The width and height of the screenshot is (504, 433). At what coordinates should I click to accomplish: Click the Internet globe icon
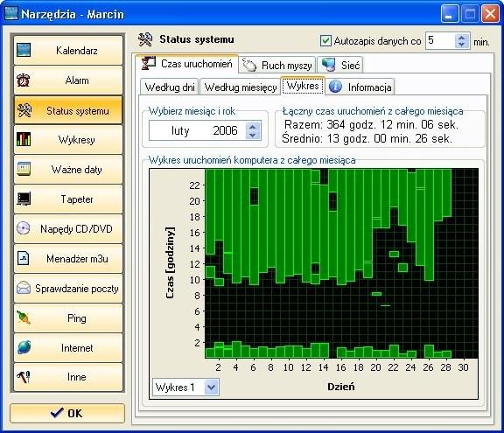point(24,347)
